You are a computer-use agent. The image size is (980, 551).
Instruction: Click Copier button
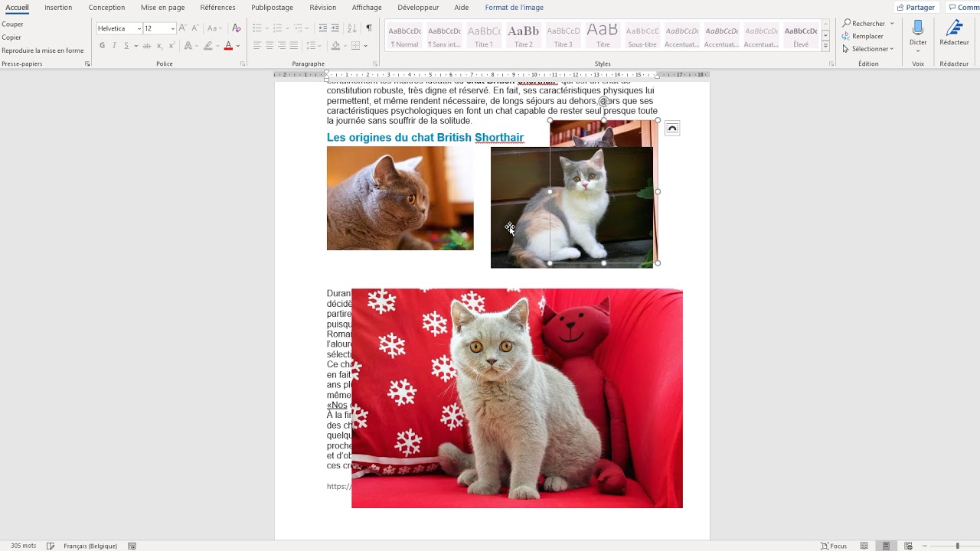coord(11,37)
